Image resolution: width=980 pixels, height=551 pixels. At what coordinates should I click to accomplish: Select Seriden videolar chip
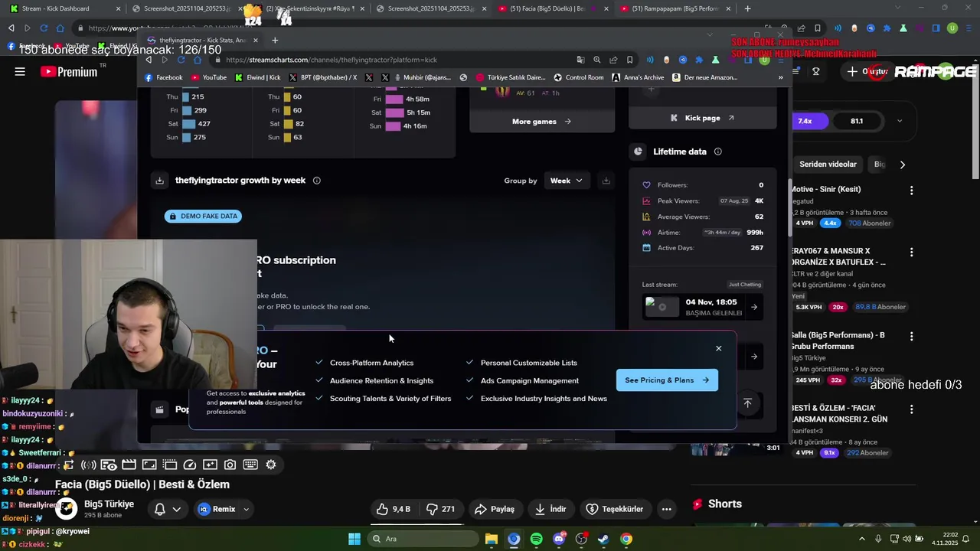click(827, 165)
